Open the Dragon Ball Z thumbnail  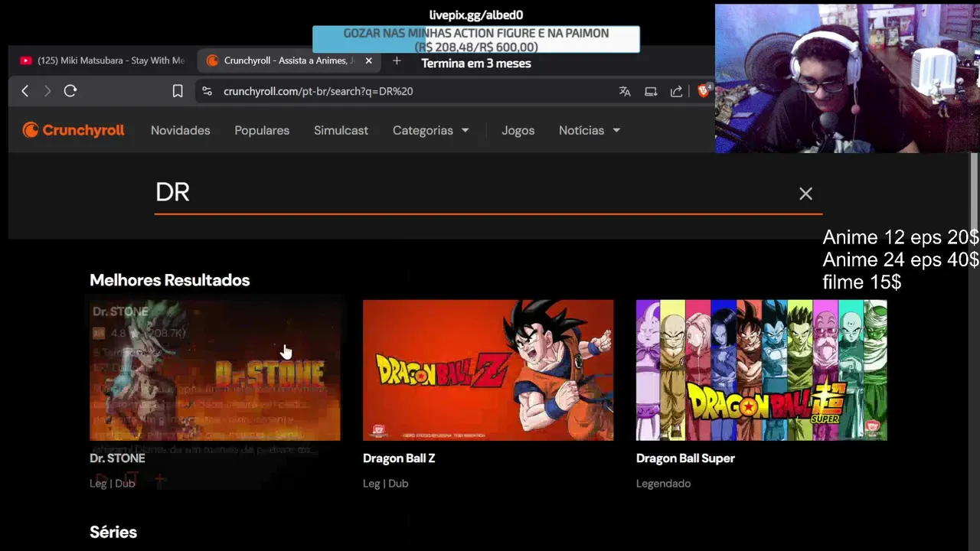pyautogui.click(x=488, y=370)
